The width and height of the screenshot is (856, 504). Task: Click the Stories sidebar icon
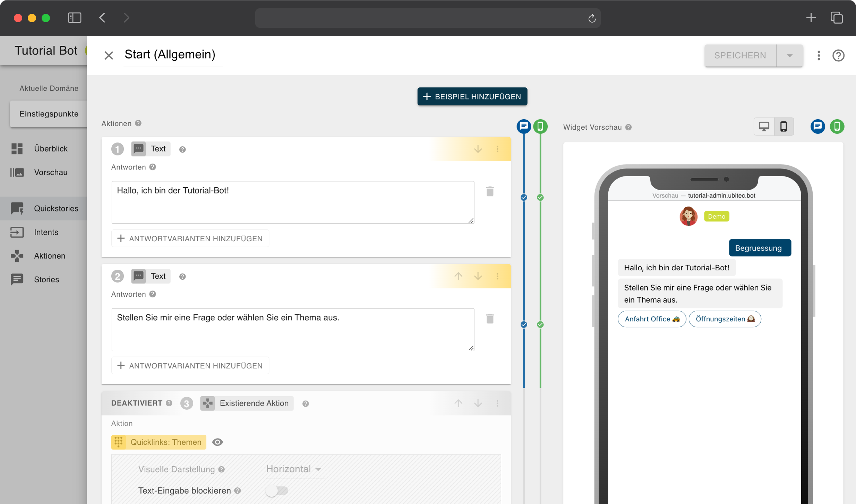click(x=17, y=279)
